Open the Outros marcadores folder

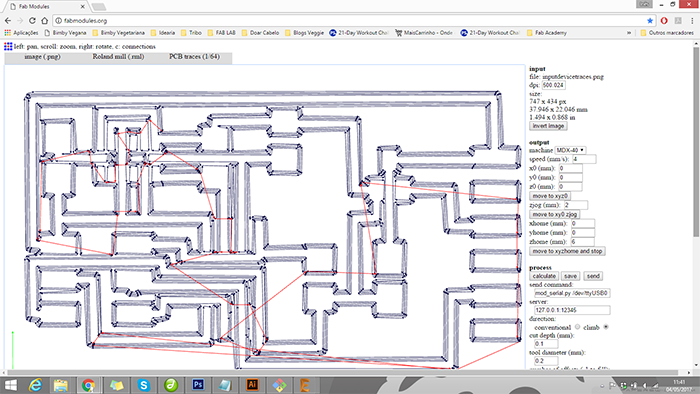pos(667,33)
